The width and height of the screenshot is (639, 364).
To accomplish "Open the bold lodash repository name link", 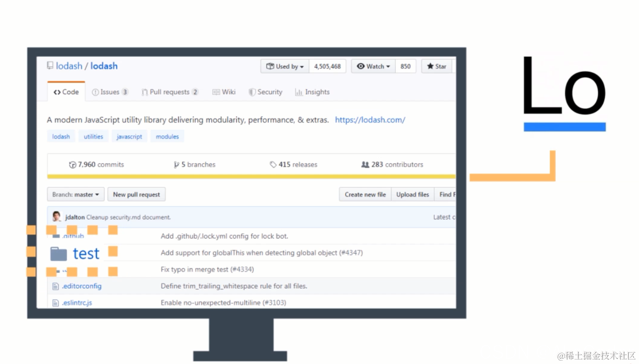I will tap(104, 66).
